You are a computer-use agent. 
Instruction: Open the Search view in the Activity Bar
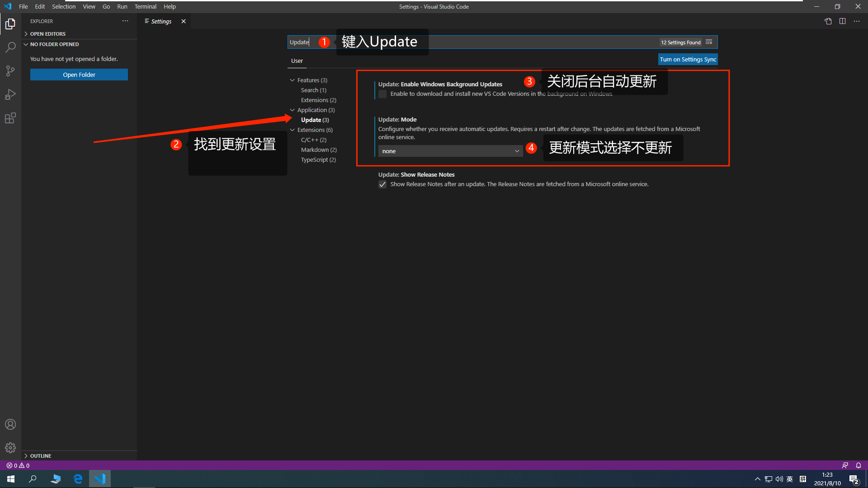[x=10, y=47]
